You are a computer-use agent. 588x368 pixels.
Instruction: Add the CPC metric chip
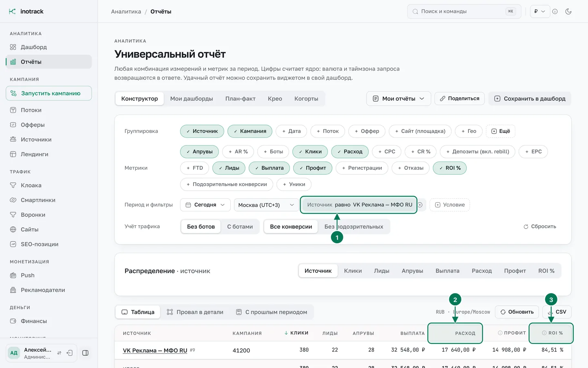(387, 152)
